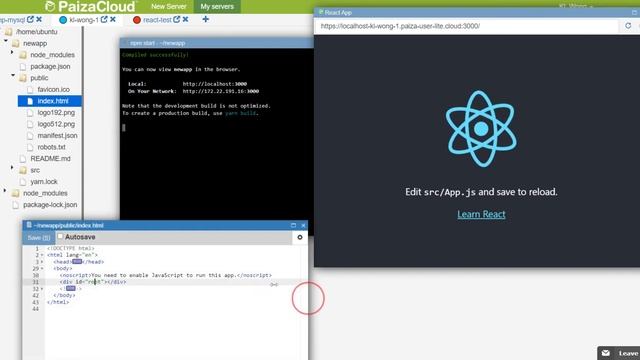The image size is (640, 360).
Task: Click the React logo in the browser
Action: [481, 129]
